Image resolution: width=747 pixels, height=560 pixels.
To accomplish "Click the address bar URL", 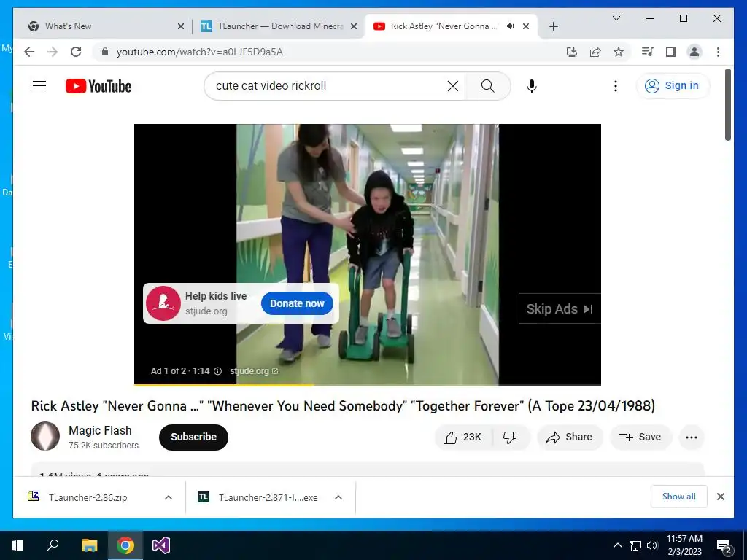I will tap(200, 52).
